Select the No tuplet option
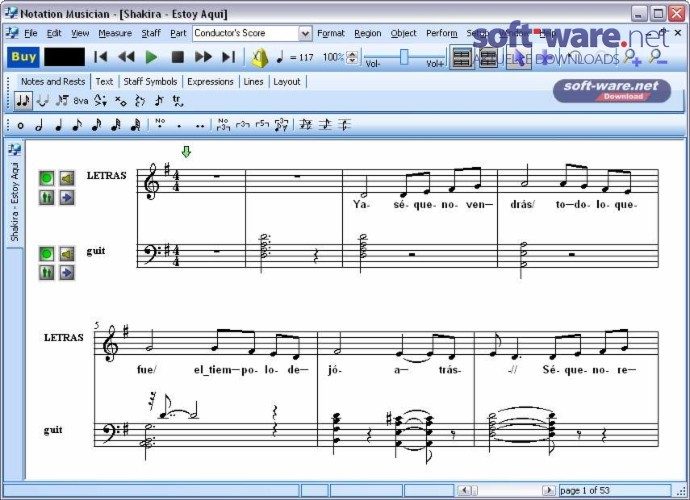This screenshot has height=500, width=690. click(x=224, y=125)
